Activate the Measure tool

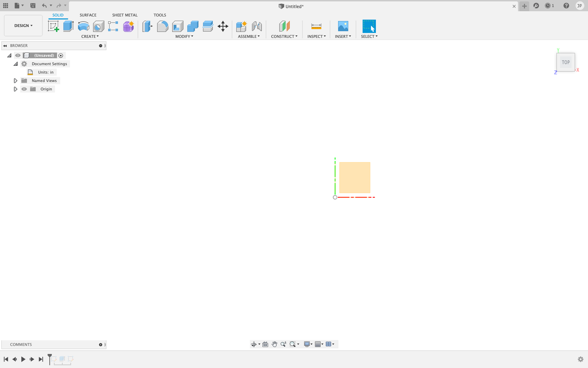(x=316, y=26)
